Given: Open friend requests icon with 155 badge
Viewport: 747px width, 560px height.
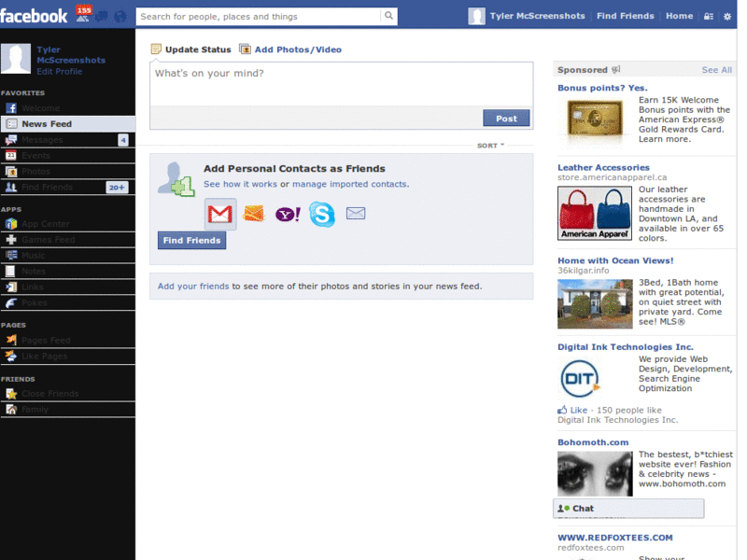Looking at the screenshot, I should click(x=83, y=14).
